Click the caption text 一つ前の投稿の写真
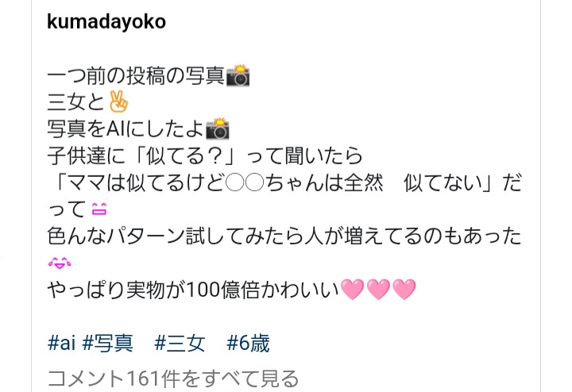Viewport: 572px width, 392px height. (136, 75)
